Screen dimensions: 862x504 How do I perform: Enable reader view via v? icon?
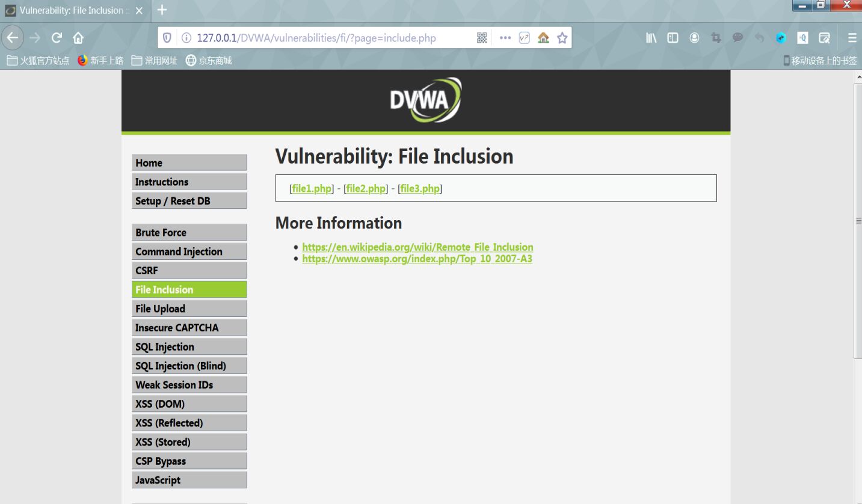point(523,37)
